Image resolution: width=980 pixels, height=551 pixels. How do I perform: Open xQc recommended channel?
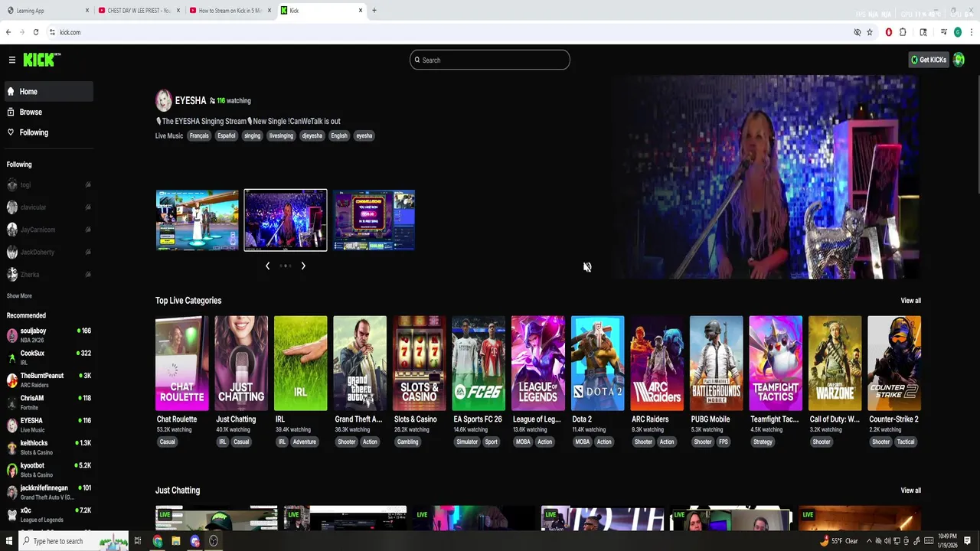click(x=49, y=514)
